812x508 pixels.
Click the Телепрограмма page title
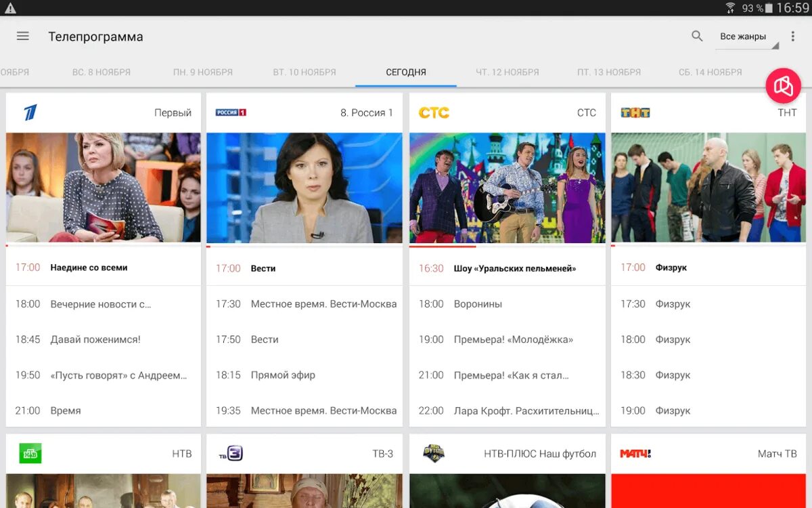[x=95, y=37]
